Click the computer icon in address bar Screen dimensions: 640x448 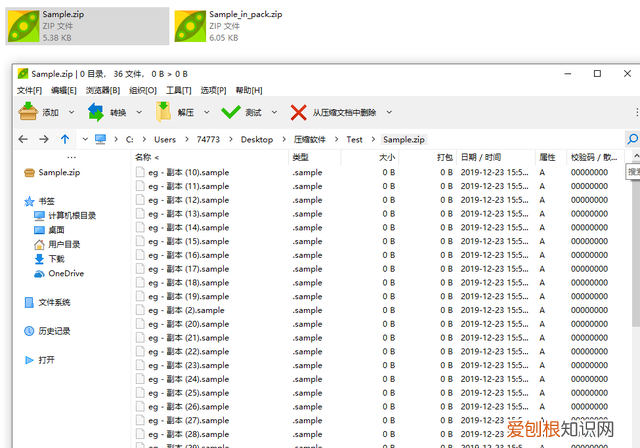100,139
